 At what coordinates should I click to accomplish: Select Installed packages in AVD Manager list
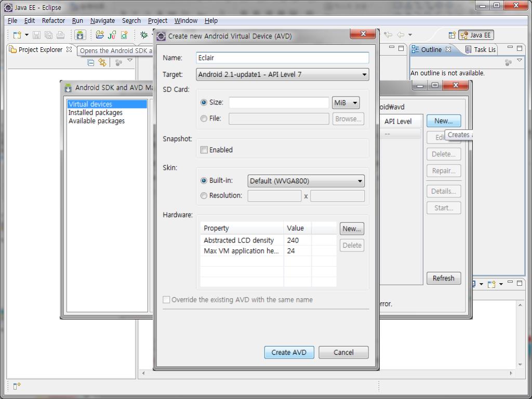click(96, 112)
